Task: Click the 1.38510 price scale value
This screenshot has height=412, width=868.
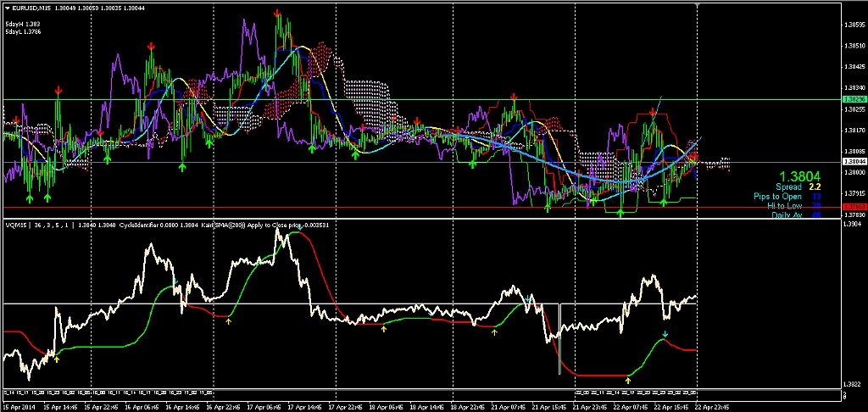Action: (x=854, y=46)
